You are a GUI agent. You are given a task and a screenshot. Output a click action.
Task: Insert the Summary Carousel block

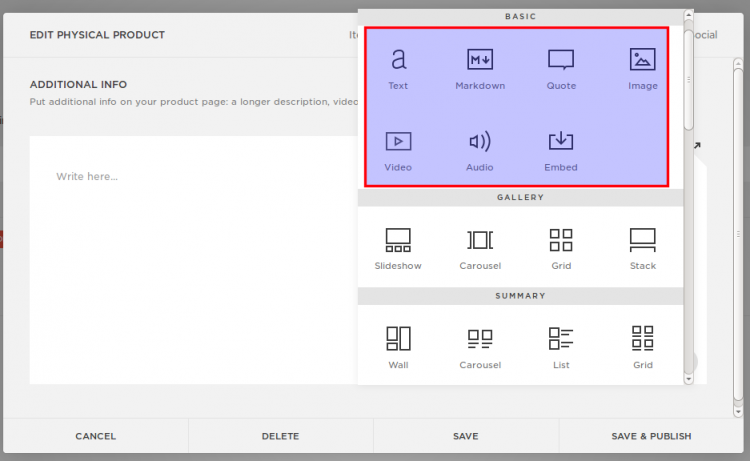(480, 348)
